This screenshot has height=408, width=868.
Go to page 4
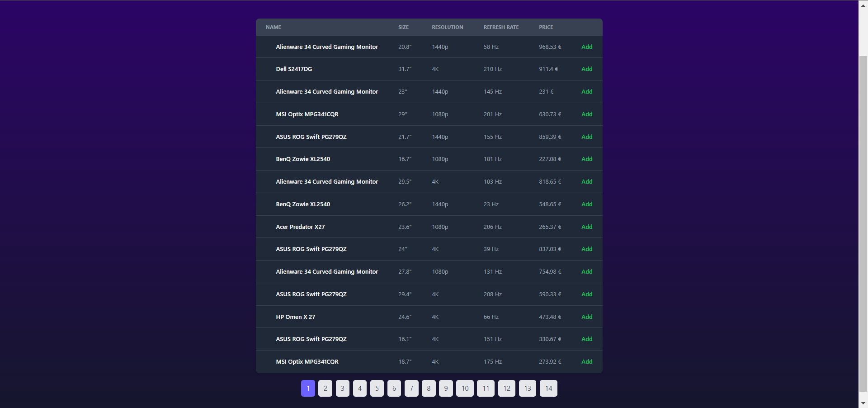click(x=359, y=388)
